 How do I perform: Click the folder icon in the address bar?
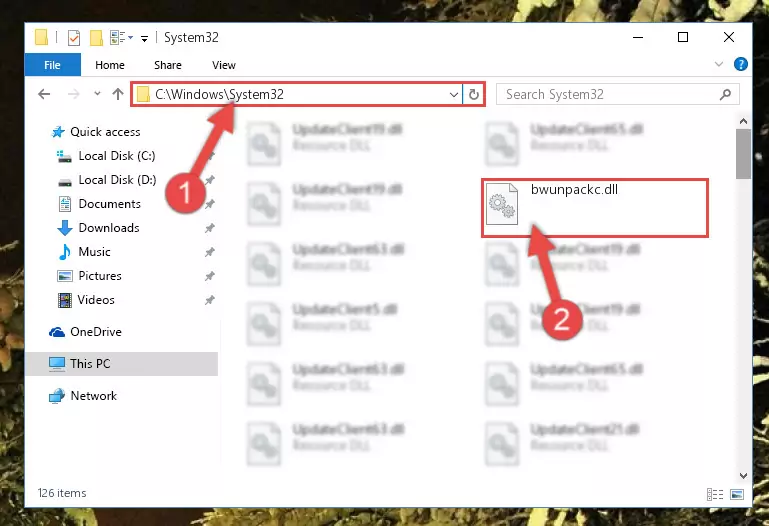point(143,94)
